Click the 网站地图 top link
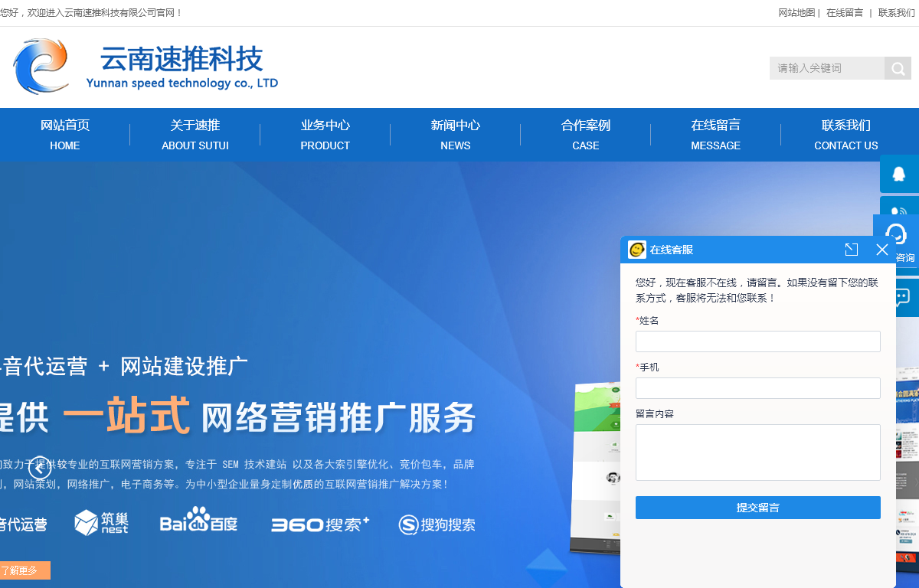 tap(796, 13)
